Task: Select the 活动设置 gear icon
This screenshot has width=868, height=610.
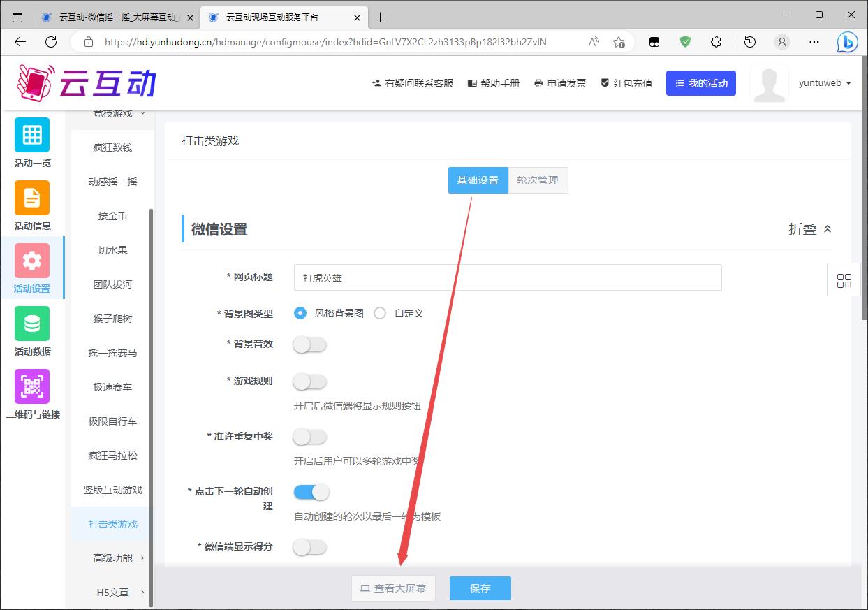Action: tap(32, 261)
